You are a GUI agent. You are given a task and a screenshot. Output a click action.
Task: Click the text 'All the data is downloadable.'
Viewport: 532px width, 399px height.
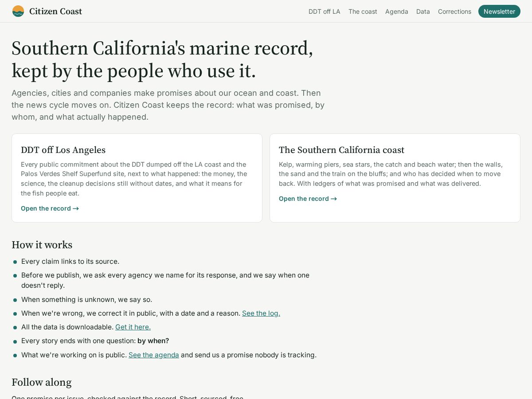pos(67,327)
